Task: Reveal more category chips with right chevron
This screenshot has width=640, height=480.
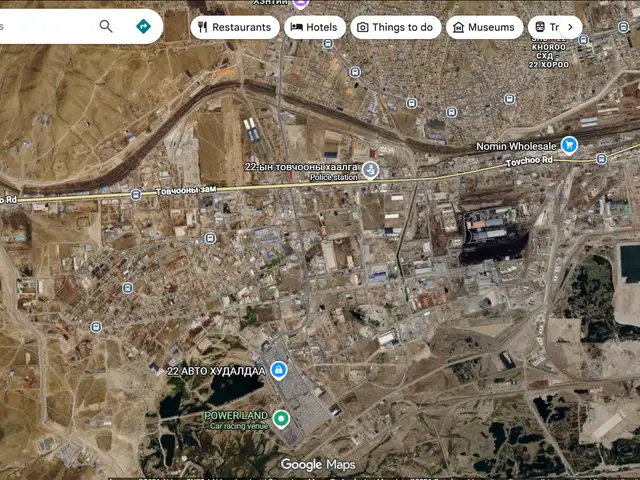Action: pos(570,27)
